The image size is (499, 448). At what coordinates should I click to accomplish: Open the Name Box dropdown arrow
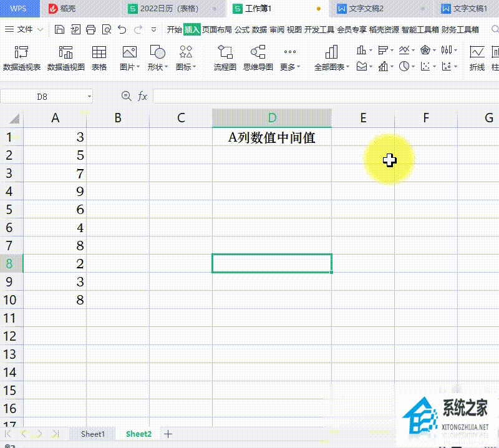pyautogui.click(x=89, y=97)
